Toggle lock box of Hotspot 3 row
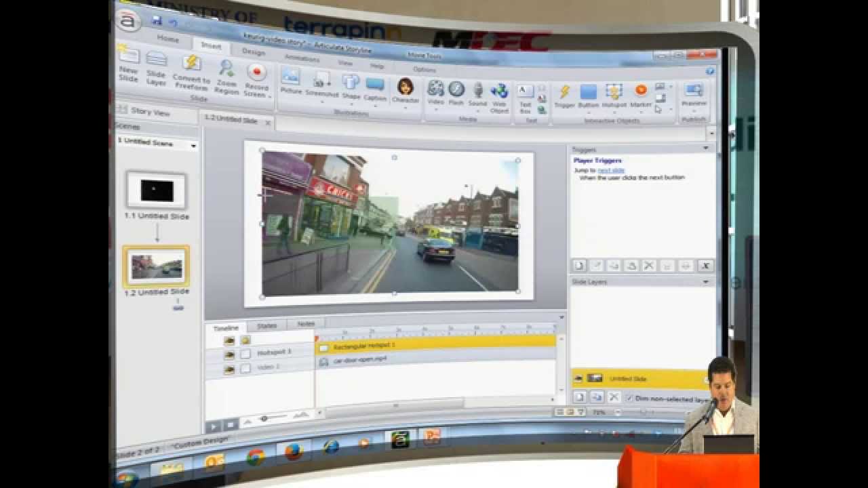The image size is (868, 488). pos(245,354)
